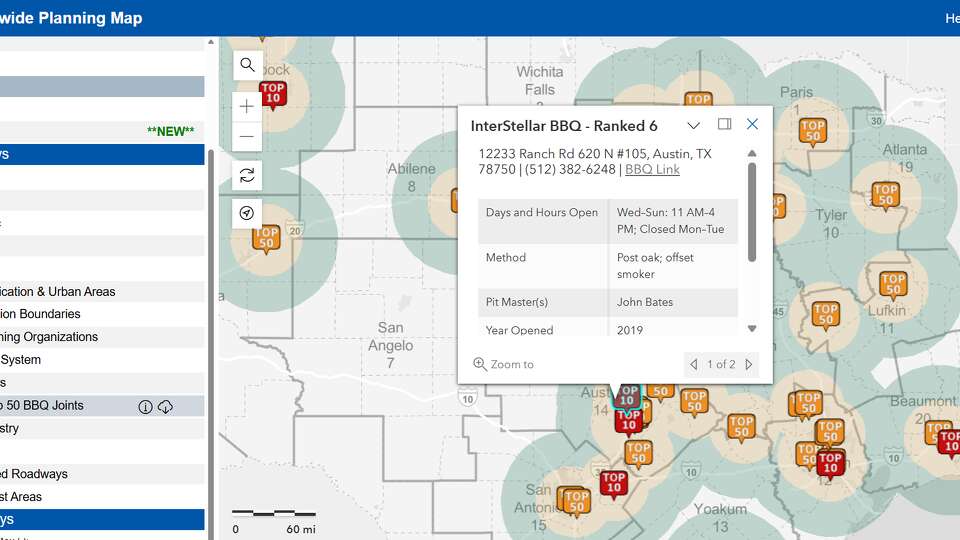Screen dimensions: 960x540
Task: Zoom out on the map
Action: click(248, 136)
